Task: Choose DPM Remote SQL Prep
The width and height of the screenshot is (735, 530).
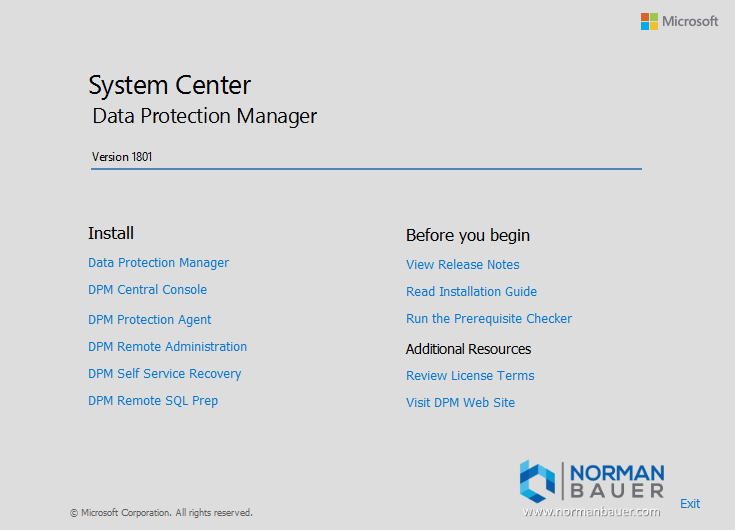Action: [152, 401]
